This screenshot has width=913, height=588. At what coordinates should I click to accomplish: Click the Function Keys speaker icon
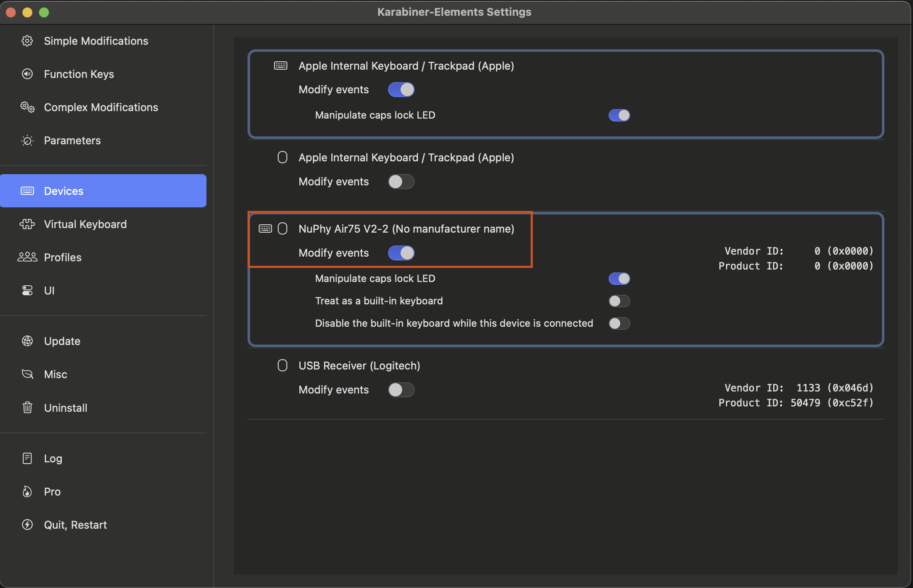click(x=27, y=74)
